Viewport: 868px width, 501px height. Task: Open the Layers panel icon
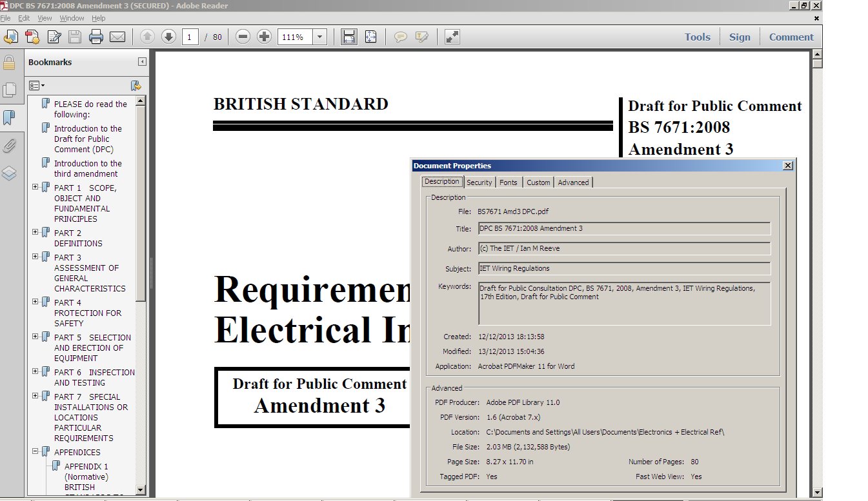[x=9, y=173]
